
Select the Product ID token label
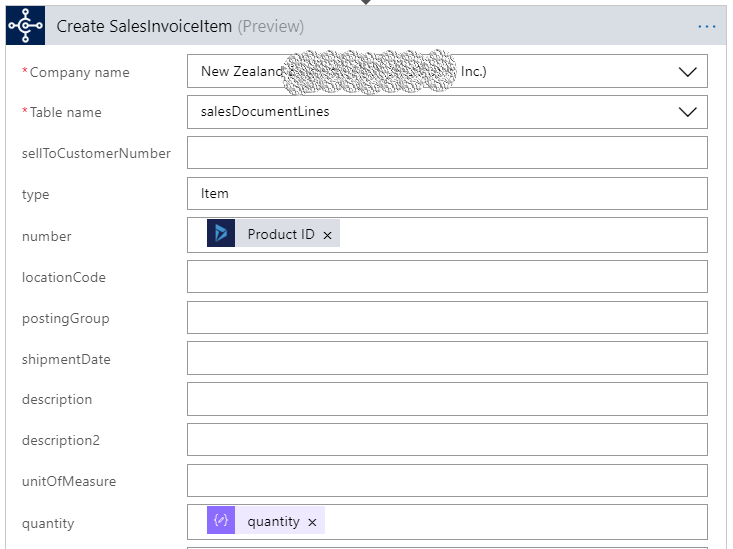pos(281,234)
